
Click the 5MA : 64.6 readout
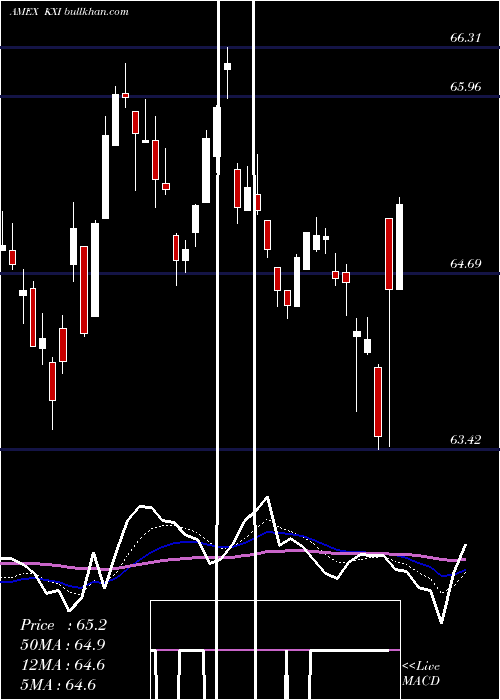click(58, 684)
